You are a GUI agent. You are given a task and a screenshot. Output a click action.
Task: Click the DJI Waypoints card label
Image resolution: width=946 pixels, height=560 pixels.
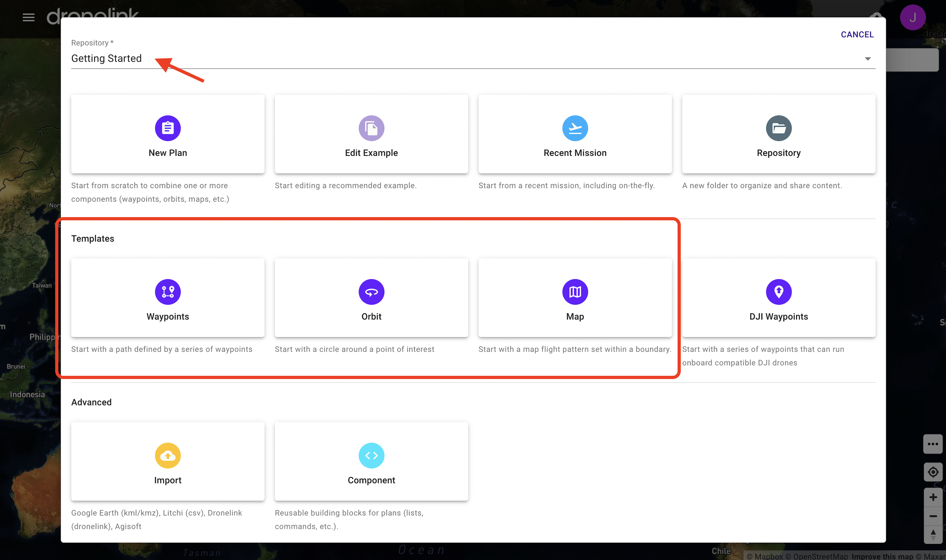click(779, 316)
